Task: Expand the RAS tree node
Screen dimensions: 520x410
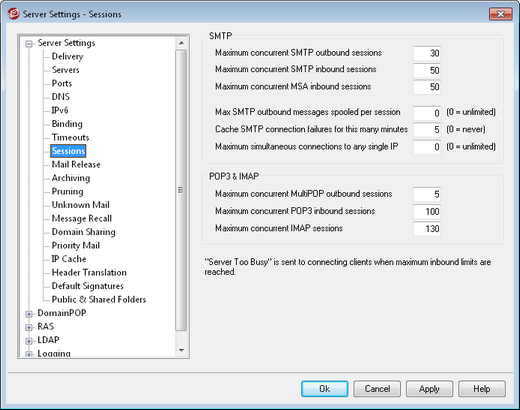Action: click(x=29, y=327)
